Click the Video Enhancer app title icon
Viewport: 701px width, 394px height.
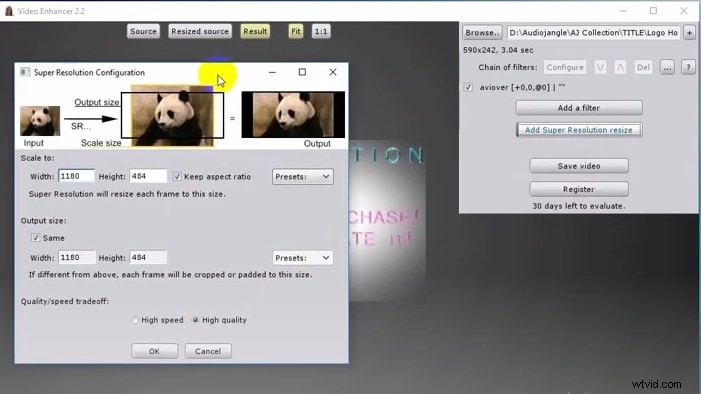tap(9, 11)
